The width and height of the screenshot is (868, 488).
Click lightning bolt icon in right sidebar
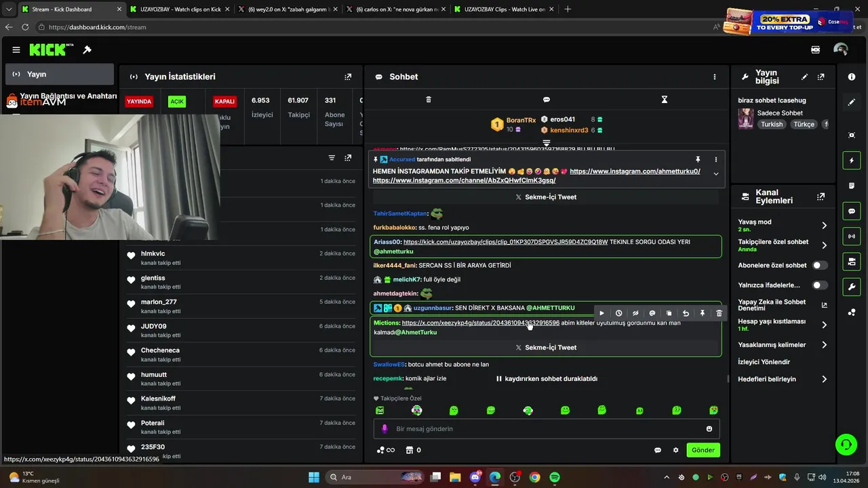[x=852, y=161]
